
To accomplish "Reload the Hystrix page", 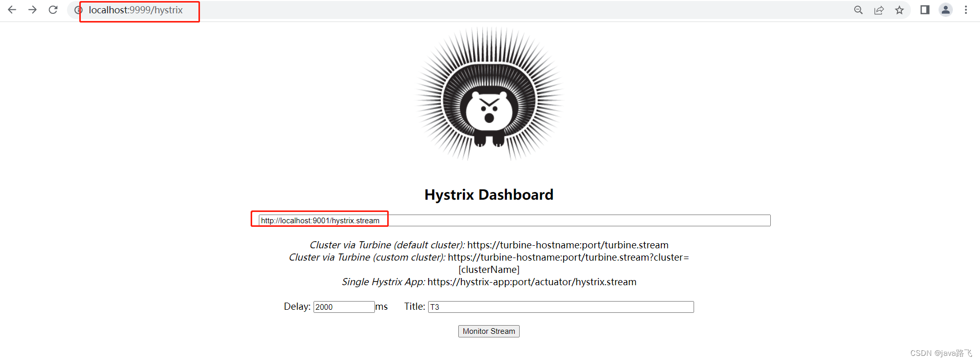I will point(53,10).
